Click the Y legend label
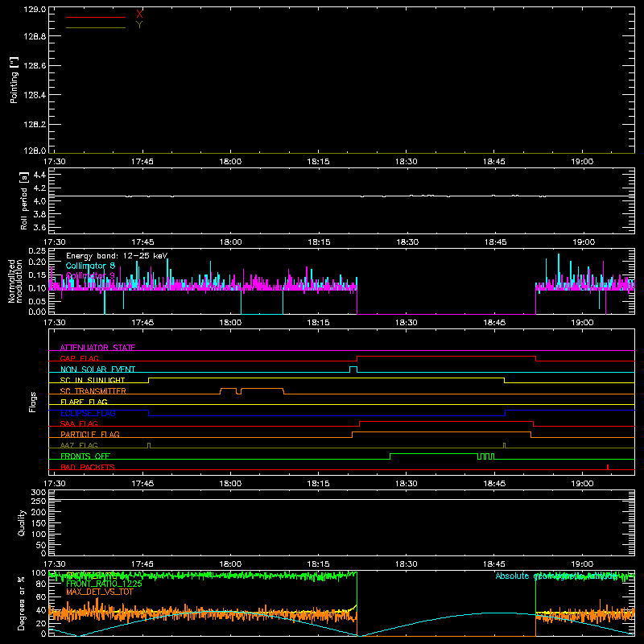The width and height of the screenshot is (644, 644). [x=139, y=25]
